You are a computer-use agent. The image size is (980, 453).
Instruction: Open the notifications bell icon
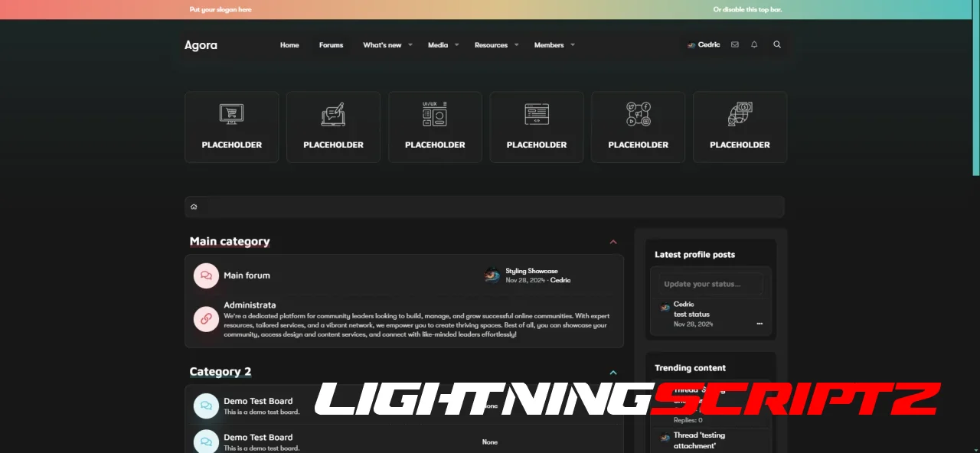pyautogui.click(x=754, y=45)
